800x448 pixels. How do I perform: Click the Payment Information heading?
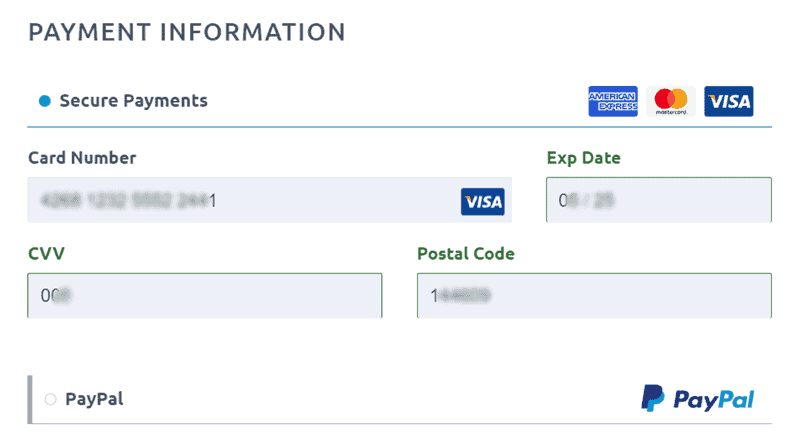pos(187,32)
